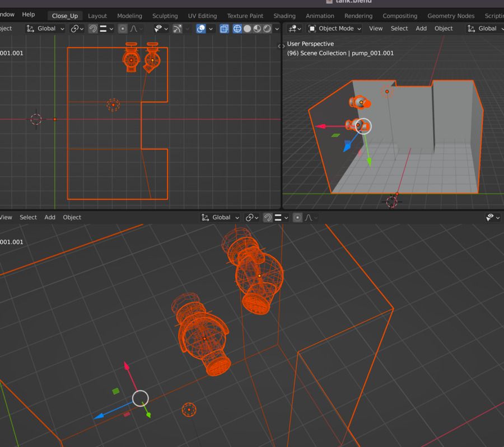Click green plane handle of bottom viewport gizmo
The image size is (504, 447).
coord(116,391)
